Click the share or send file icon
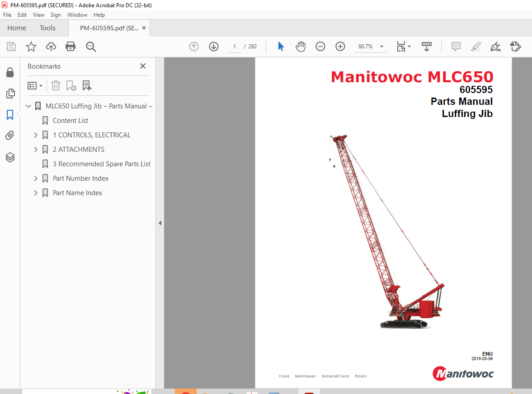The height and width of the screenshot is (394, 532). 515,47
